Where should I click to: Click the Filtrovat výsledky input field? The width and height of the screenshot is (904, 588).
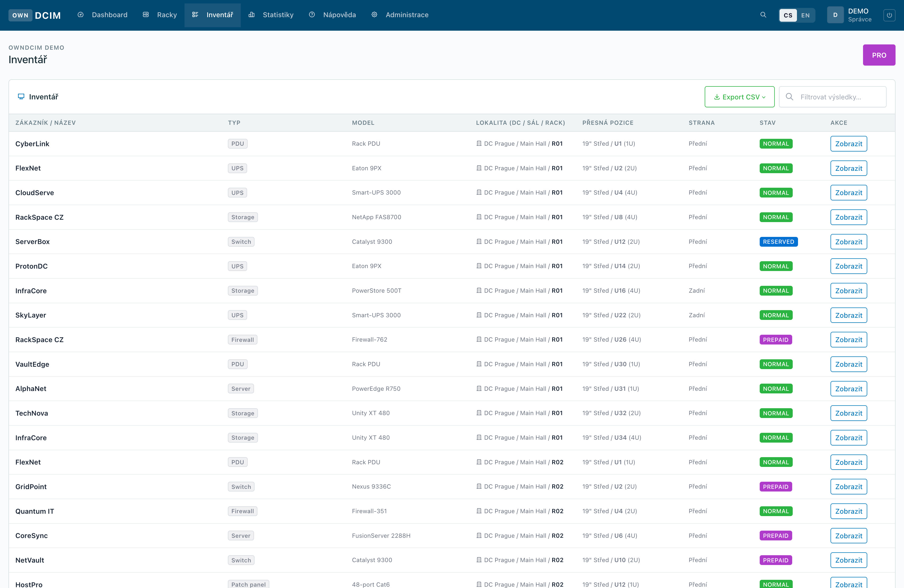[x=833, y=97]
